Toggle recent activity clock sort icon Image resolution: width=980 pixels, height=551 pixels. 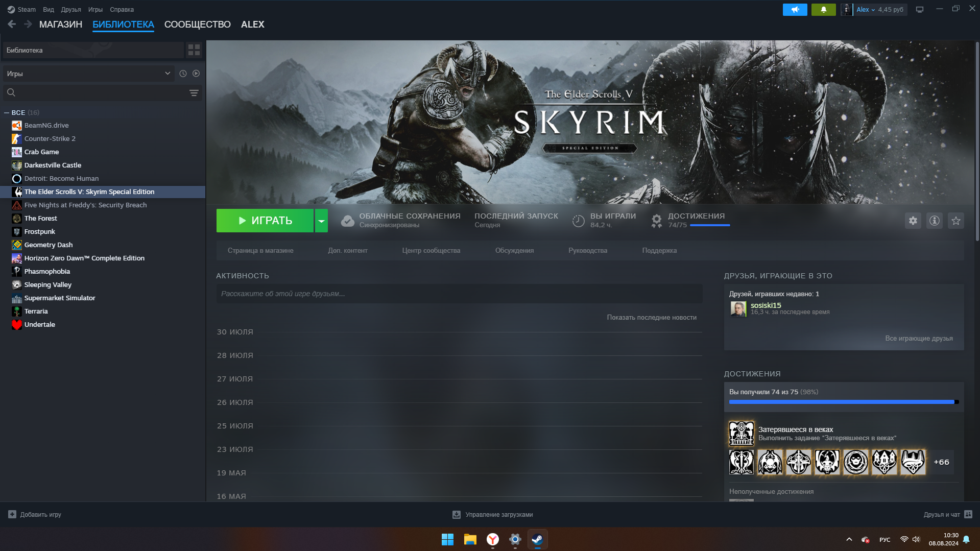pos(183,74)
